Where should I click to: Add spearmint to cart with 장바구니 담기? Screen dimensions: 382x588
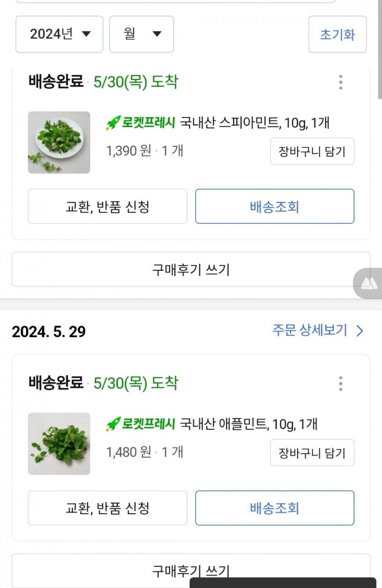312,151
